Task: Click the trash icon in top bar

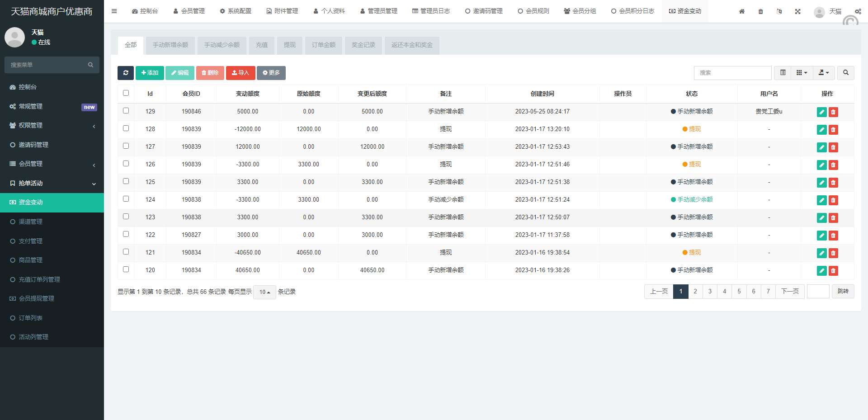Action: pyautogui.click(x=760, y=11)
